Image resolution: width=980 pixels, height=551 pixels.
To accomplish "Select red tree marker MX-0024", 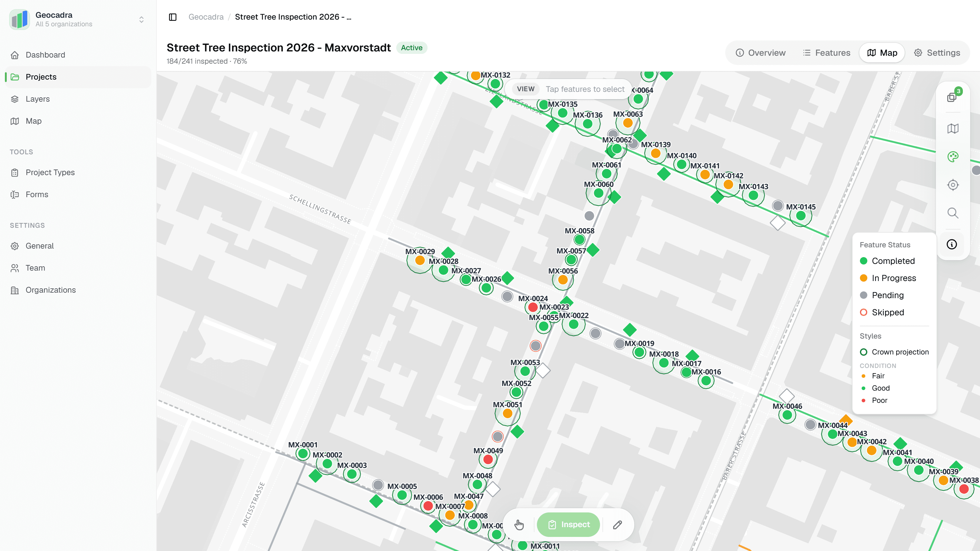I will tap(533, 307).
